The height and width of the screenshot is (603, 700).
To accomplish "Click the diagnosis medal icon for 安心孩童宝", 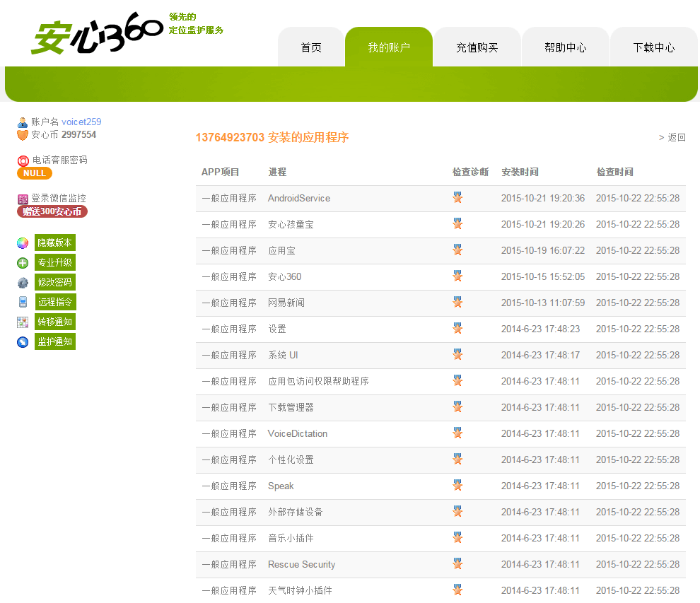I will click(457, 223).
